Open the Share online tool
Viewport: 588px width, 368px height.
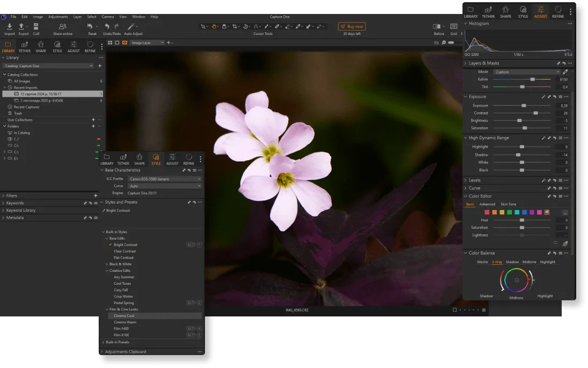(x=63, y=26)
